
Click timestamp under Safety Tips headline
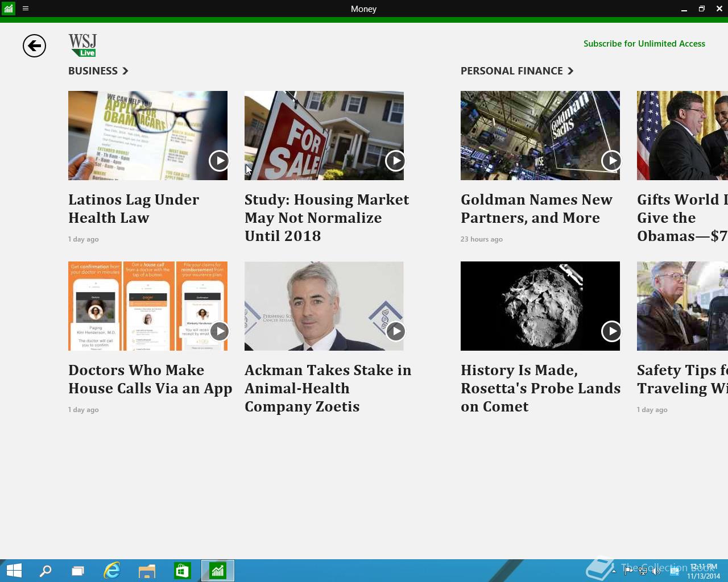652,410
